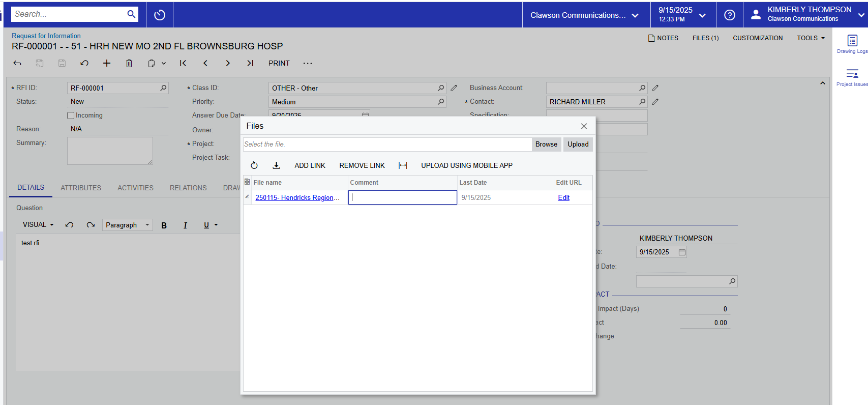Open the Clawson Communications company dropdown

584,15
